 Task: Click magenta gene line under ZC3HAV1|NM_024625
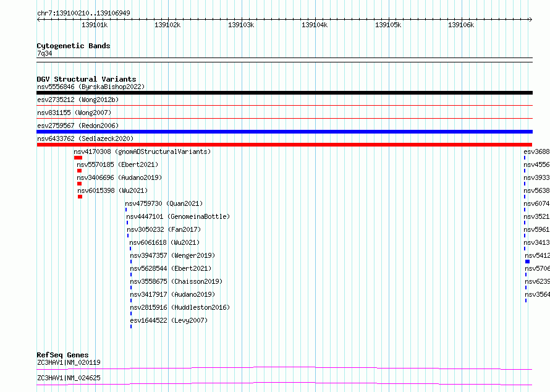(x=284, y=383)
